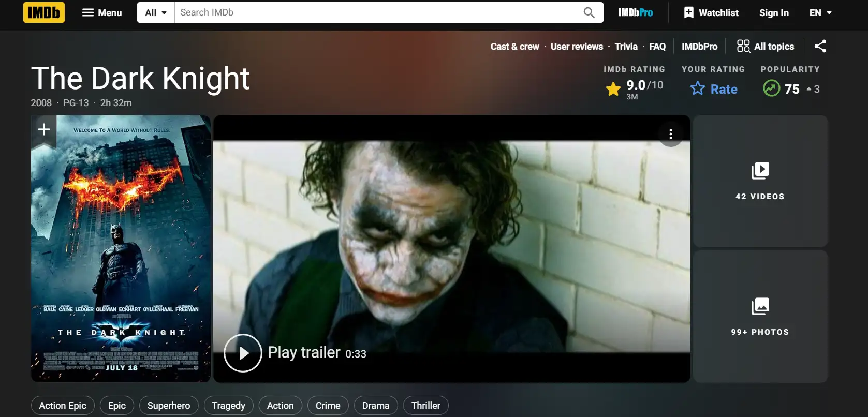
Task: Play the trailer
Action: (243, 353)
